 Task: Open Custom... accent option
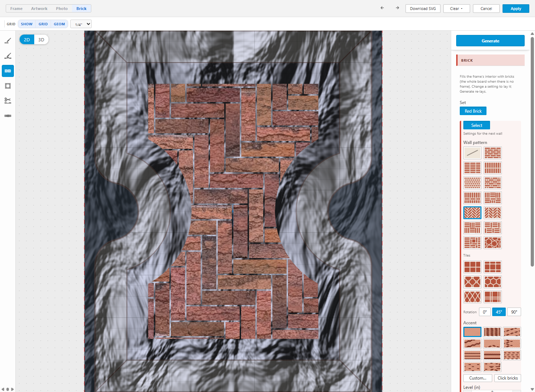tap(478, 378)
